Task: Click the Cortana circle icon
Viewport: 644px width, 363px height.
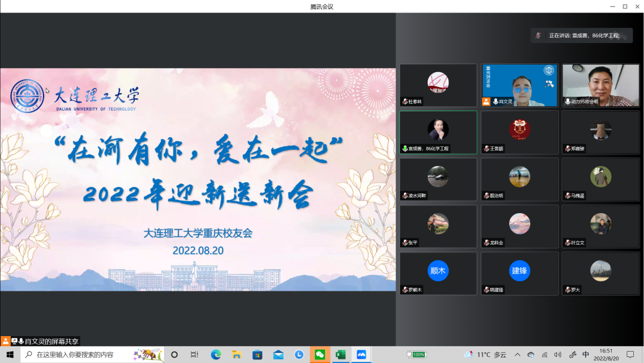Action: pos(174,355)
